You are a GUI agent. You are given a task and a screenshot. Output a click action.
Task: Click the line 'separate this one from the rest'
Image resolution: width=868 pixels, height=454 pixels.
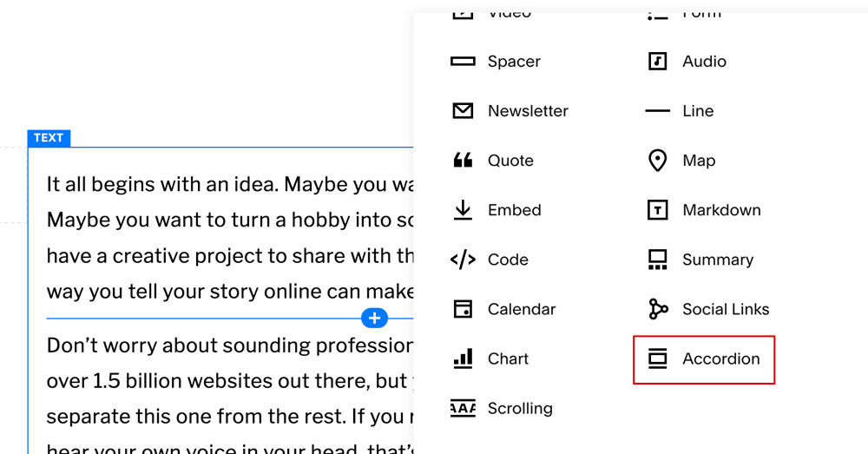tap(230, 417)
